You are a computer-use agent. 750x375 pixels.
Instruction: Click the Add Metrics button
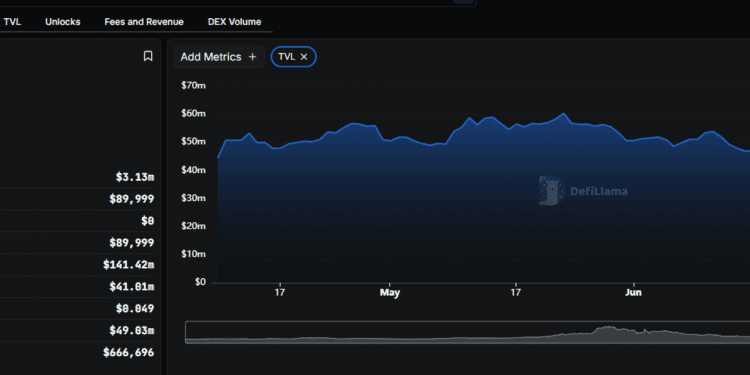(219, 57)
